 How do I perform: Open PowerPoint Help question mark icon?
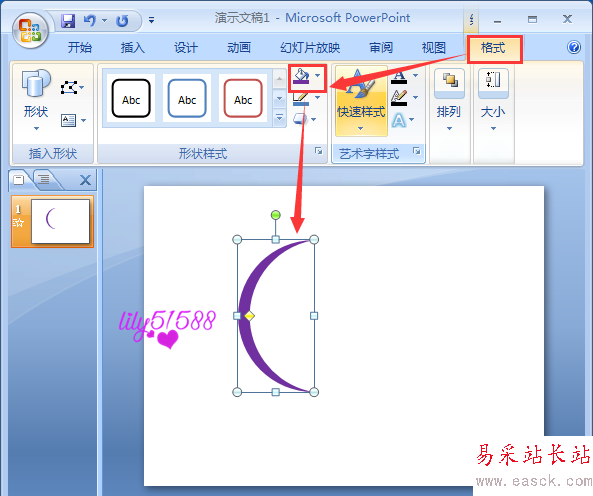(574, 47)
